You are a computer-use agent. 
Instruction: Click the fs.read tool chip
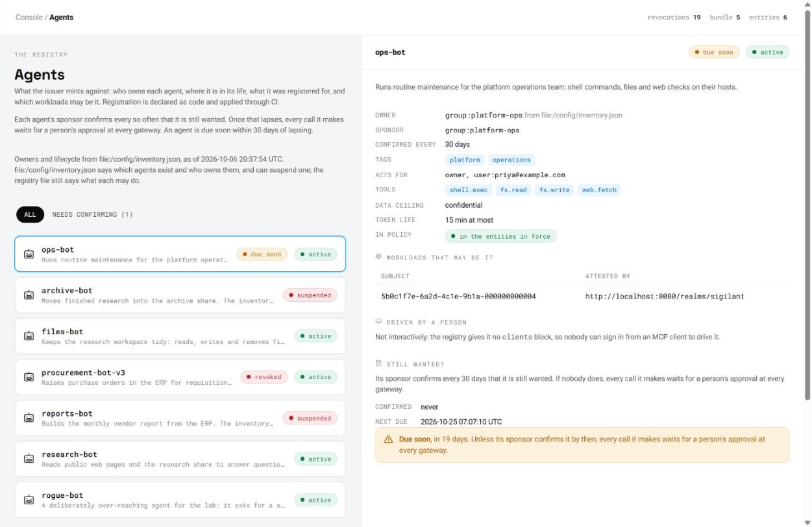[513, 190]
